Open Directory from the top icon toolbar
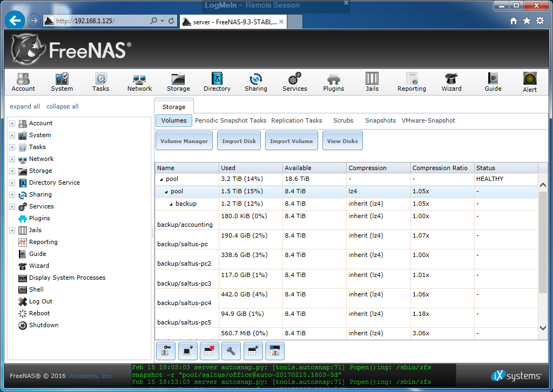The image size is (553, 392). pyautogui.click(x=217, y=82)
